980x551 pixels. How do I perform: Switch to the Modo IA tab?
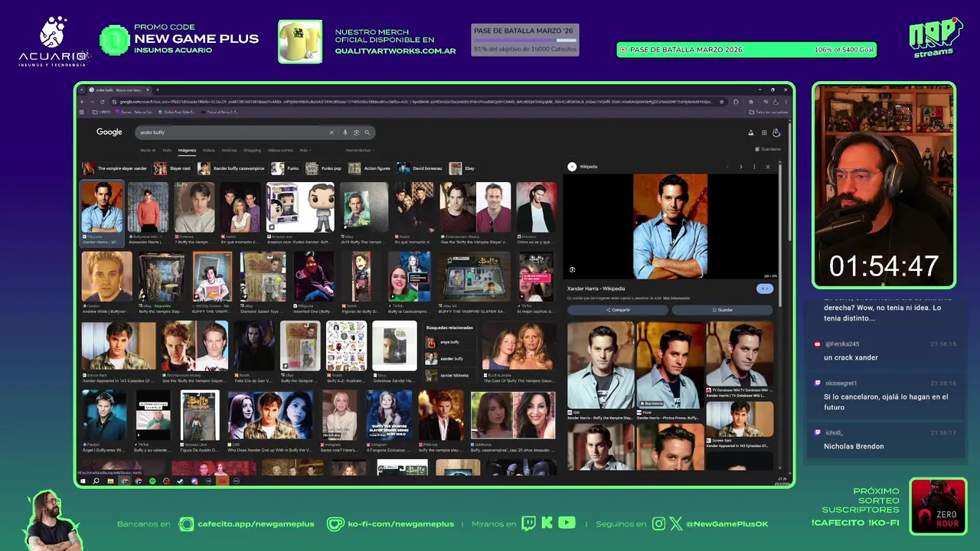click(148, 150)
